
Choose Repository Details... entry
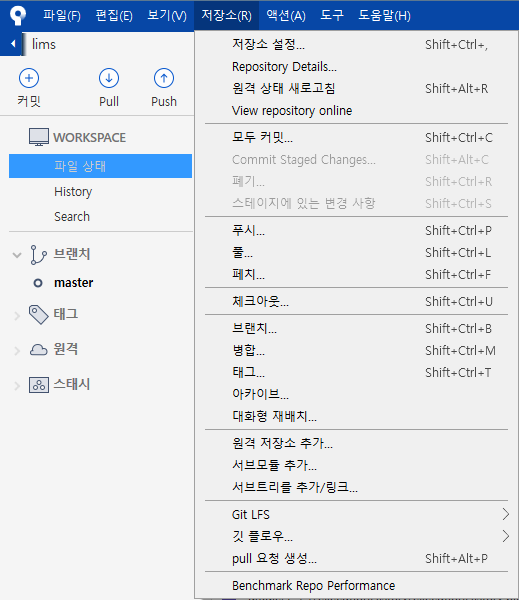[x=356, y=67]
